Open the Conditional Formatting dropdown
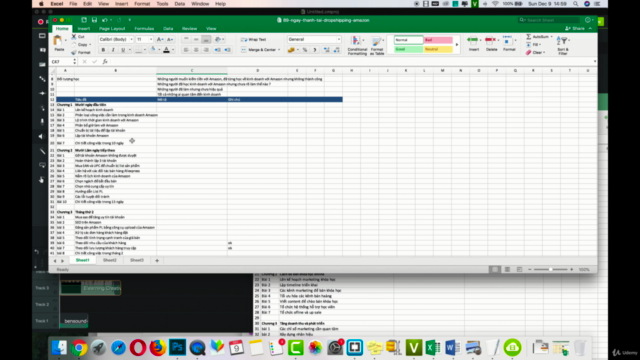This screenshot has height=360, width=640. pos(357,45)
